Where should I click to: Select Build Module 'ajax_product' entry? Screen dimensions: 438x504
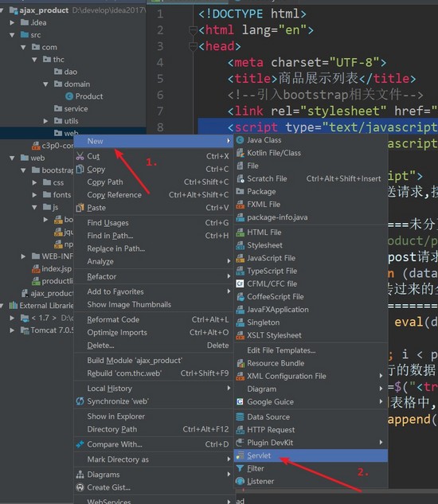click(154, 361)
